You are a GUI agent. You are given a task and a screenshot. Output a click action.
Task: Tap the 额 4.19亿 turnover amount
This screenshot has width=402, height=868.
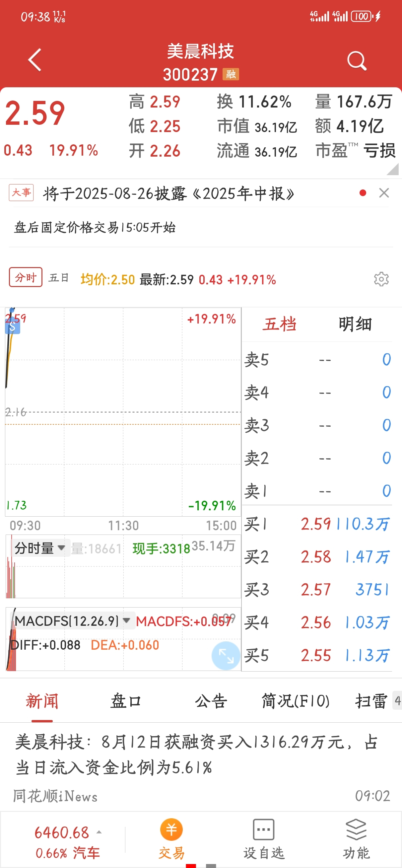click(350, 126)
